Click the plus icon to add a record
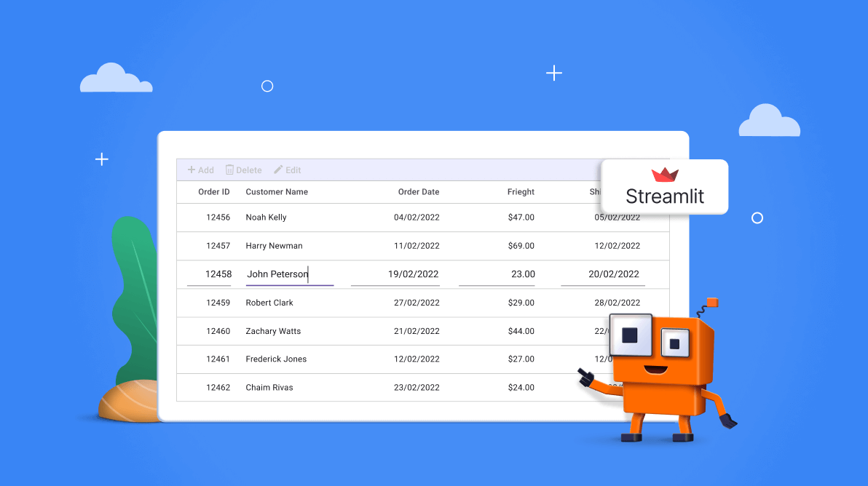The width and height of the screenshot is (868, 486). (191, 170)
